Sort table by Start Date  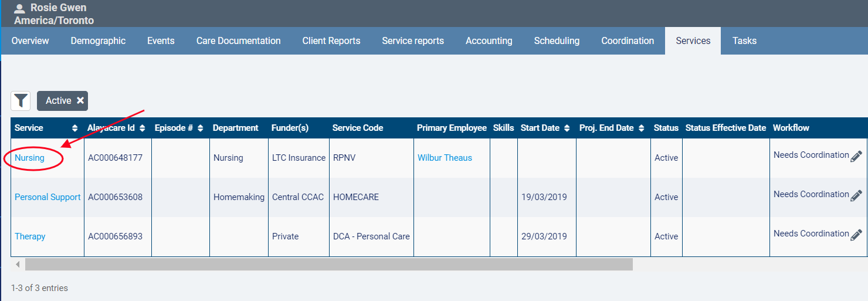tap(567, 128)
